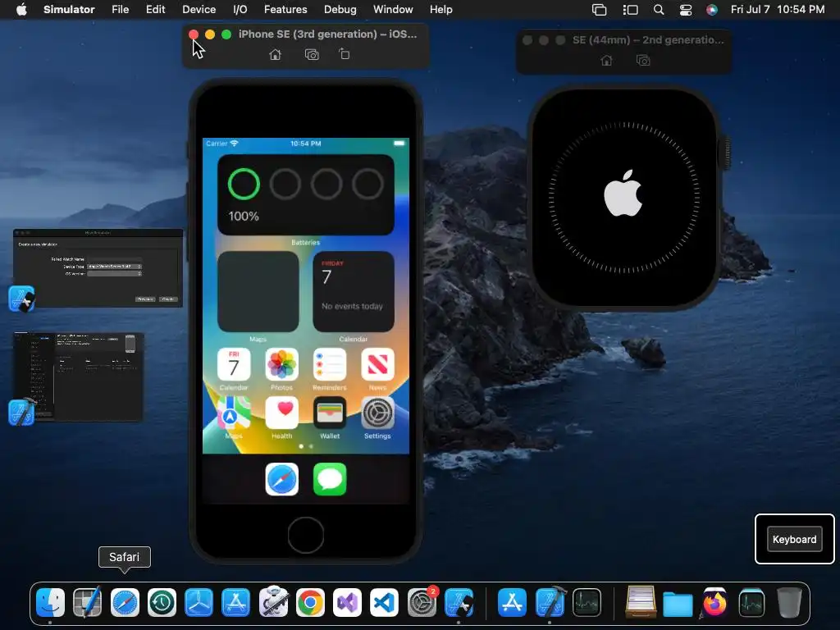Open Finder from the Dock

(50, 603)
